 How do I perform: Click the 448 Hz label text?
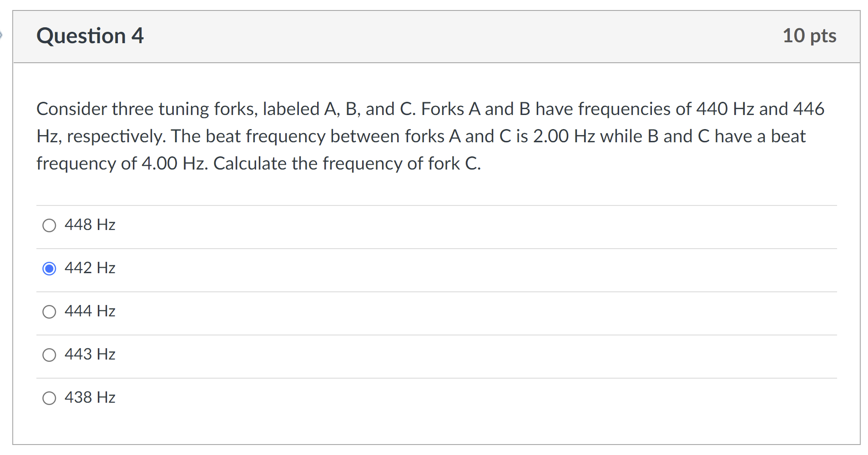pyautogui.click(x=90, y=224)
